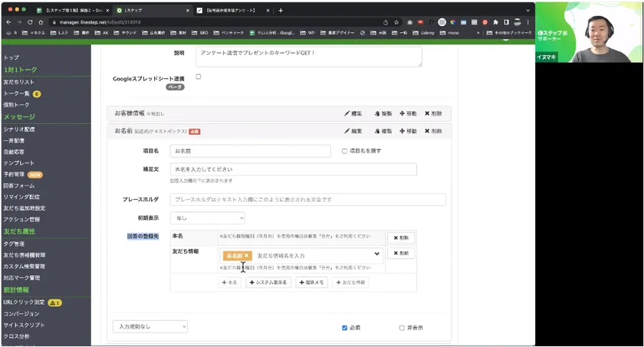
Task: Uncheck the 必須 checkbox
Action: pos(345,328)
